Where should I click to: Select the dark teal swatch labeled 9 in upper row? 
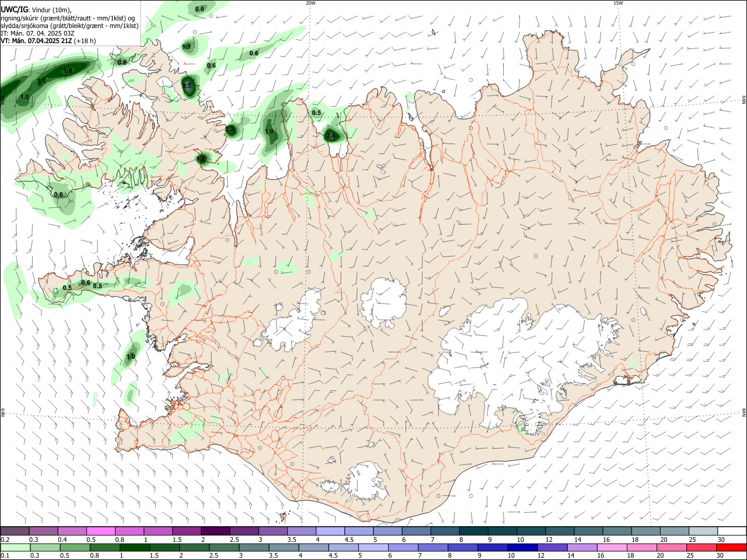click(502, 531)
